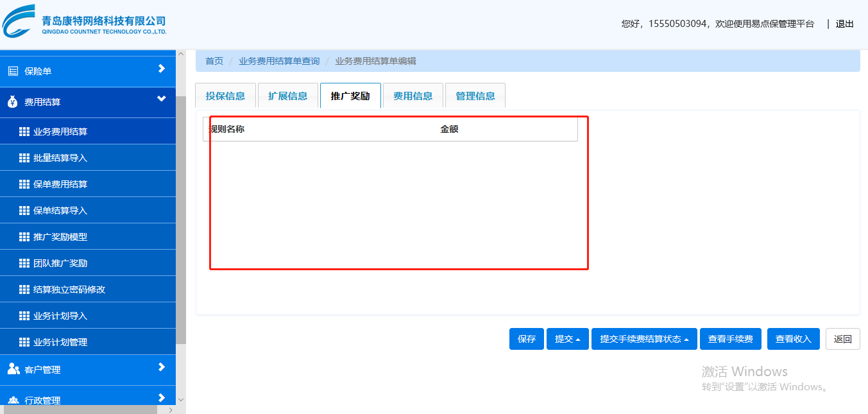The height and width of the screenshot is (414, 868).
Task: Collapse the 费用结算 menu chevron
Action: coord(162,99)
